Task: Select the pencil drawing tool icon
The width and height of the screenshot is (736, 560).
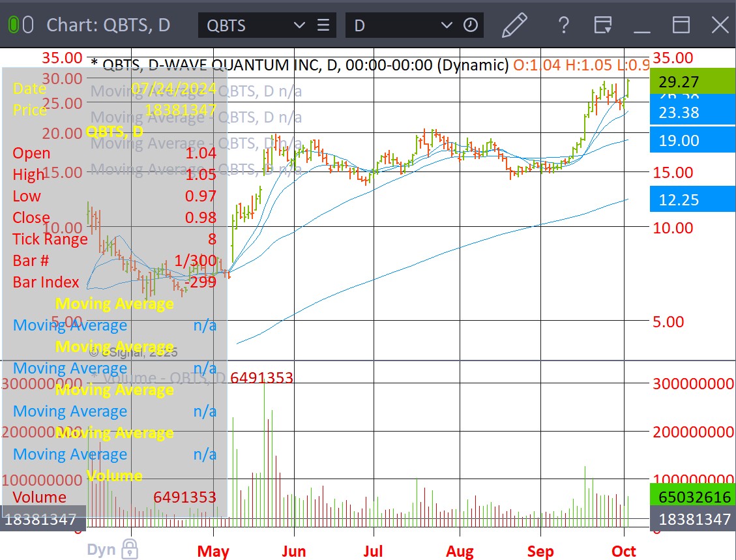Action: 514,25
